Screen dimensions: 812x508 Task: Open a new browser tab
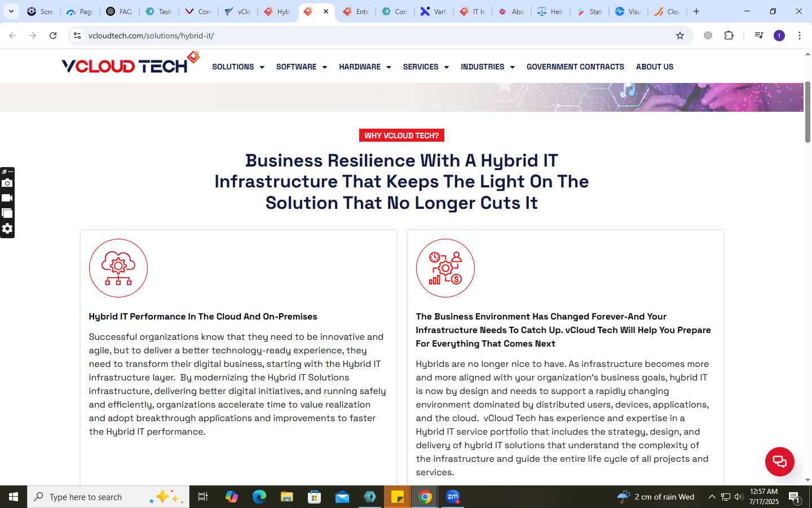coord(696,11)
